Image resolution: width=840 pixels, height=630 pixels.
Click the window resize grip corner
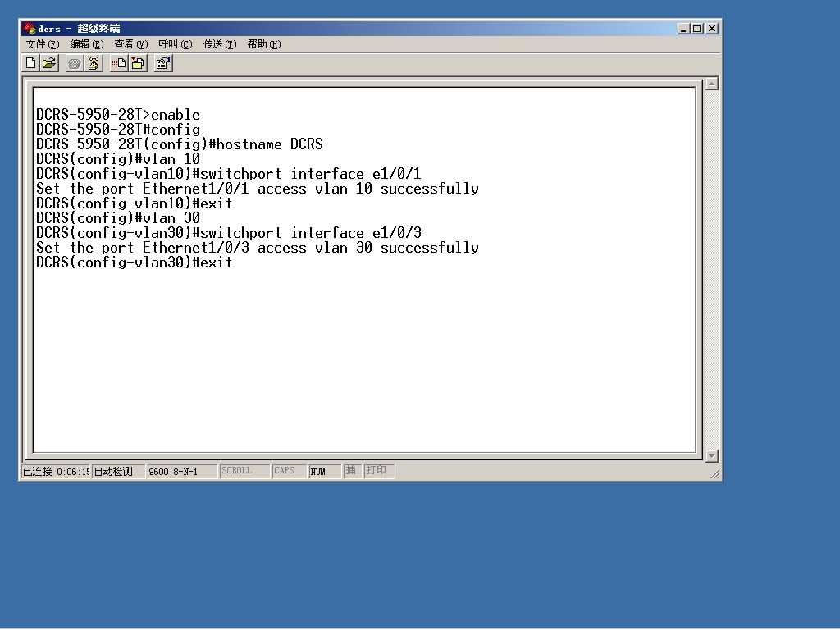click(715, 474)
